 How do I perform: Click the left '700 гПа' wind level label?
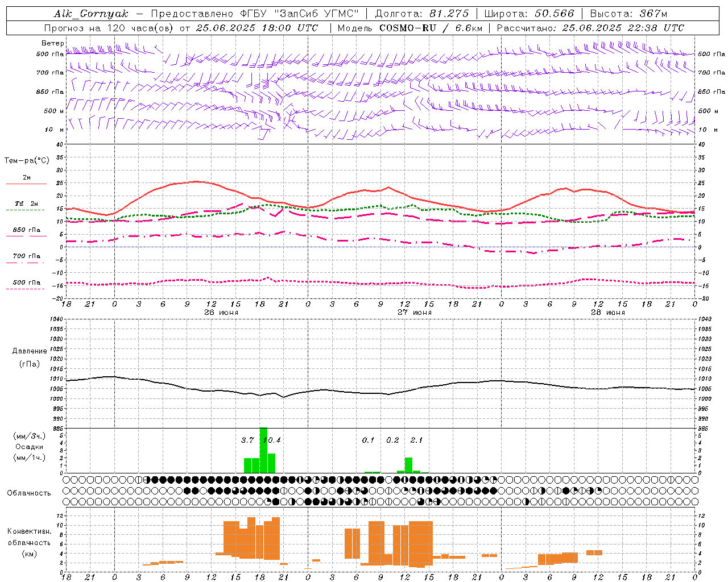(x=50, y=73)
